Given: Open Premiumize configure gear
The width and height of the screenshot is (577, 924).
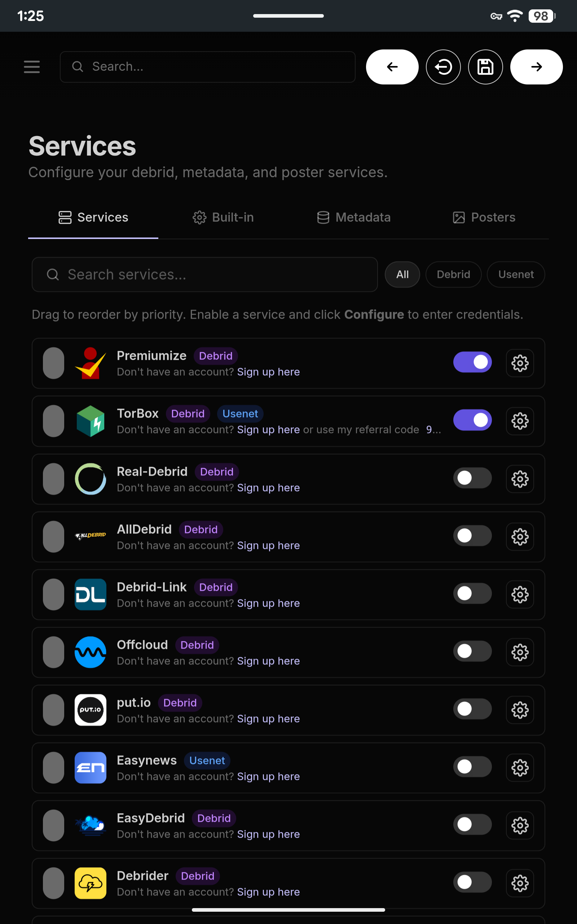Looking at the screenshot, I should point(520,363).
